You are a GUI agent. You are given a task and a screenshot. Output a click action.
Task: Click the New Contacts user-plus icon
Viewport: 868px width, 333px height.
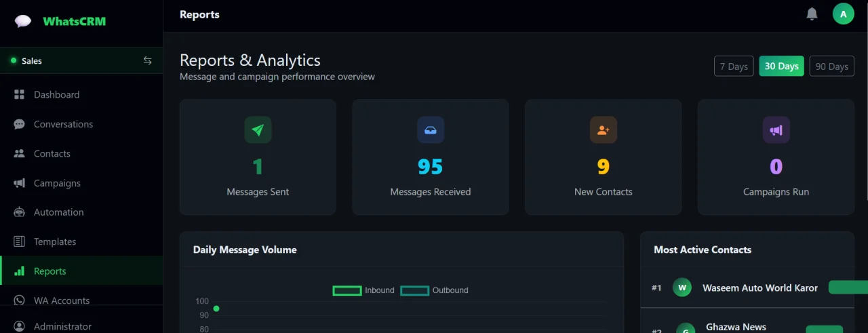(604, 130)
